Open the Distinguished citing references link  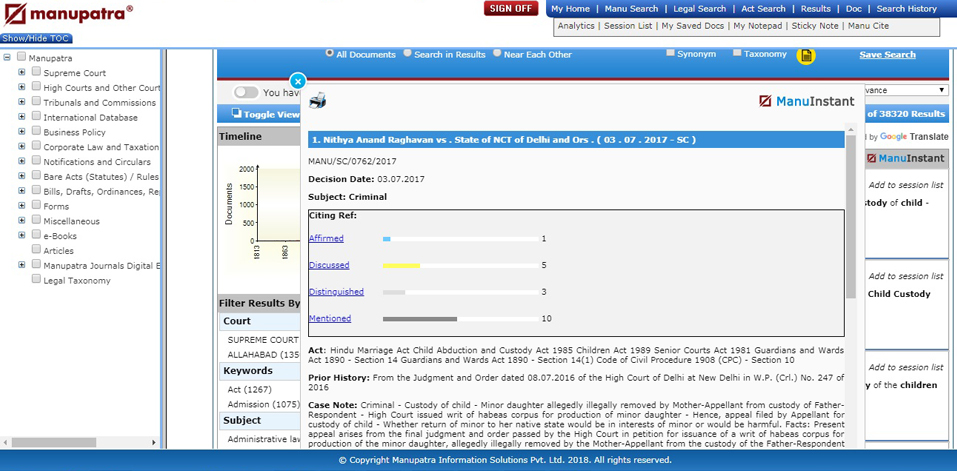[336, 292]
